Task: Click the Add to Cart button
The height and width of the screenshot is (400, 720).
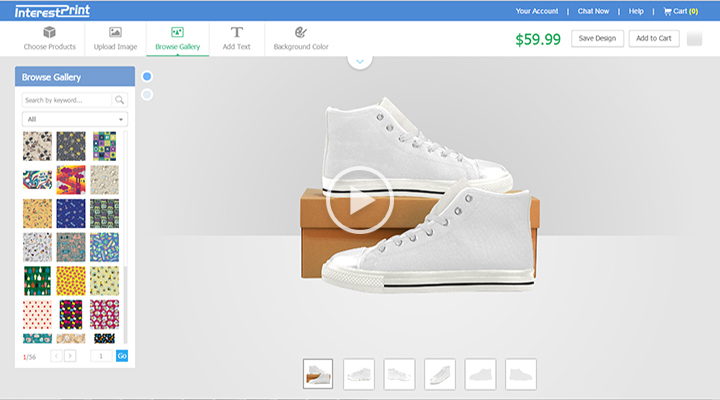Action: point(653,38)
